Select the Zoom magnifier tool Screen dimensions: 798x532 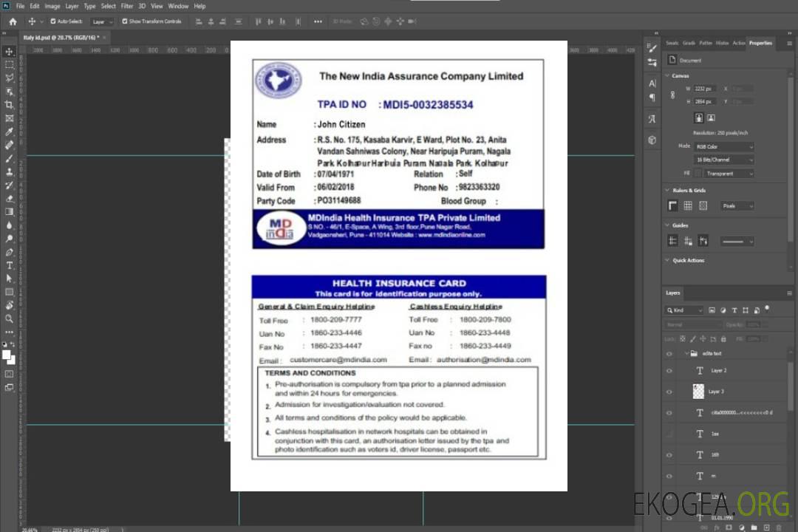(9, 318)
